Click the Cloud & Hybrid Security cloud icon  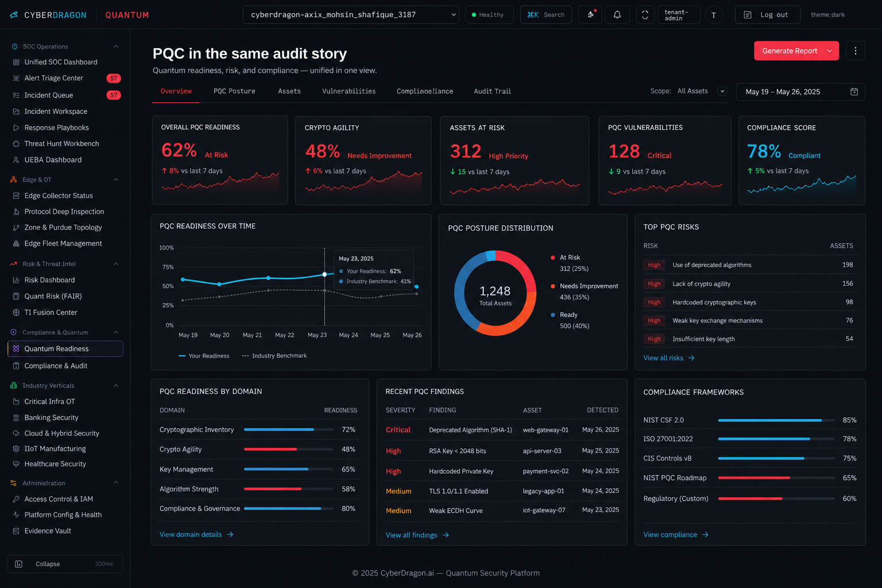pyautogui.click(x=16, y=434)
